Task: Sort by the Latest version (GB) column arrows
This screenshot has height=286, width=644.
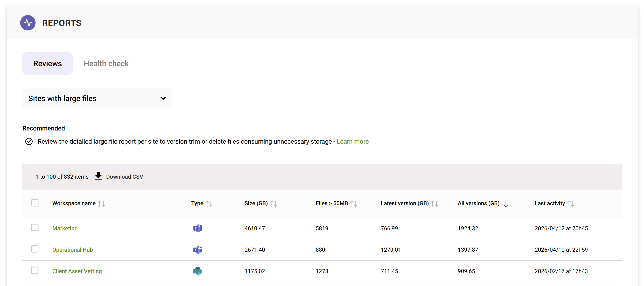Action: (x=435, y=203)
